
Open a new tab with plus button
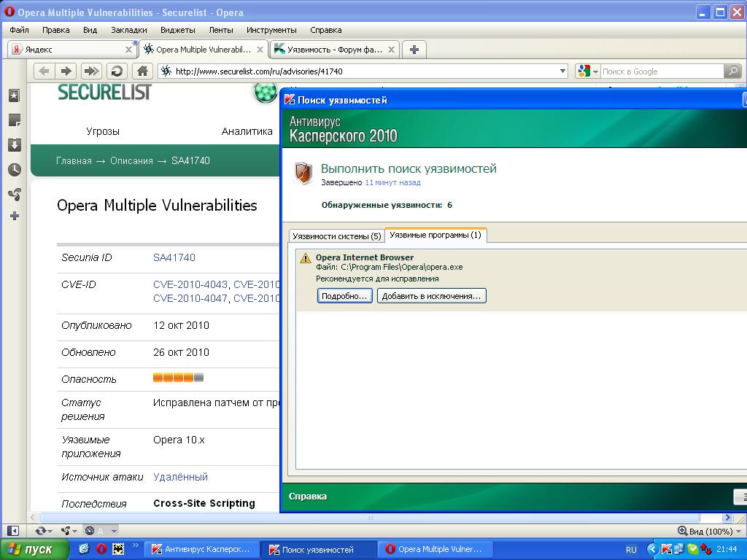414,50
